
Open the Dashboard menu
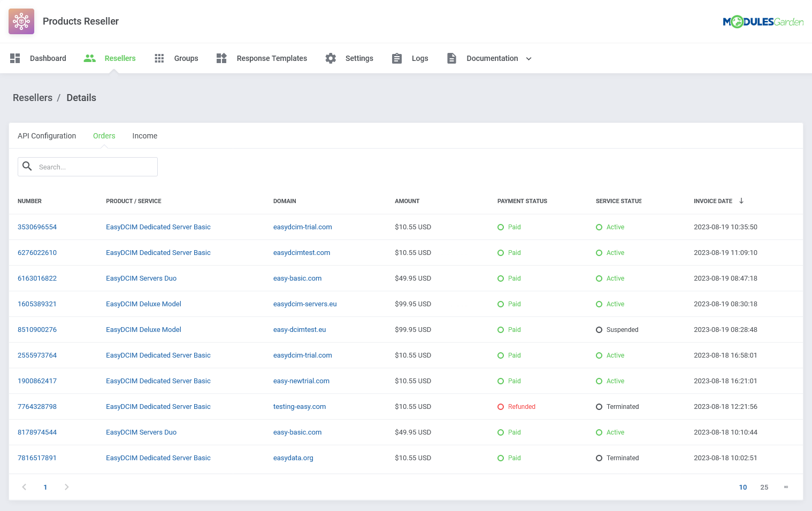(x=48, y=58)
